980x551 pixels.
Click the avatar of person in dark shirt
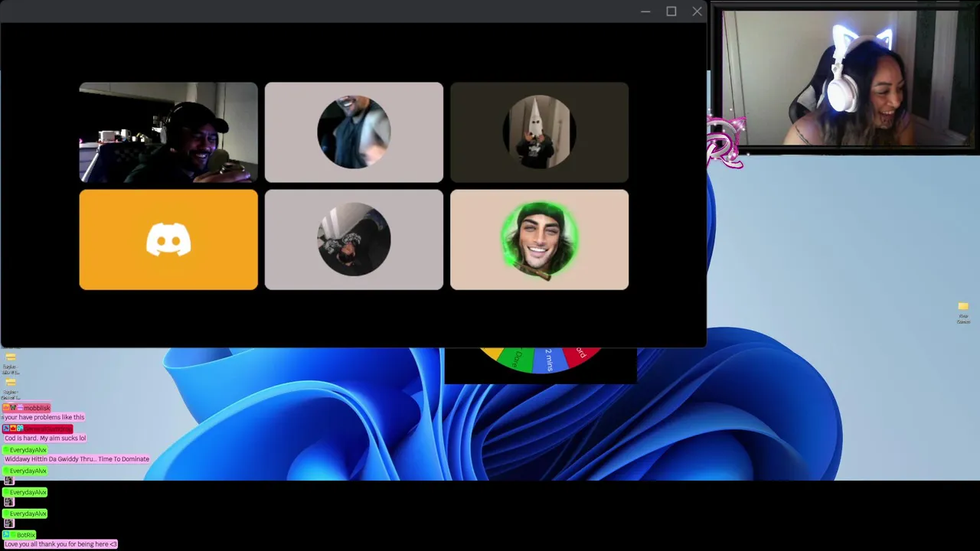point(354,132)
